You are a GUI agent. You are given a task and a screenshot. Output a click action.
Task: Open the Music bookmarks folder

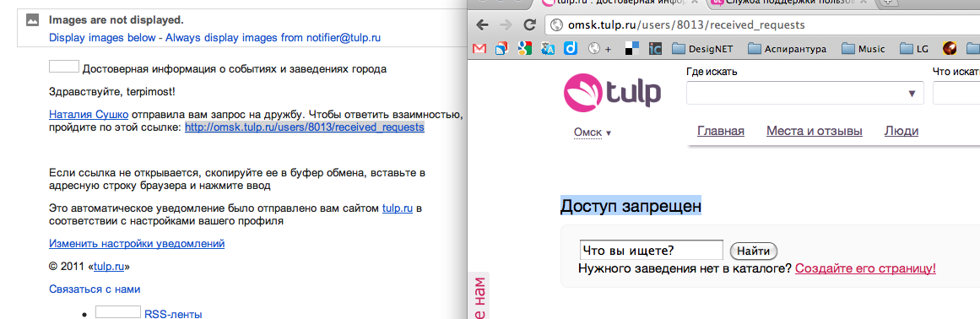[864, 48]
